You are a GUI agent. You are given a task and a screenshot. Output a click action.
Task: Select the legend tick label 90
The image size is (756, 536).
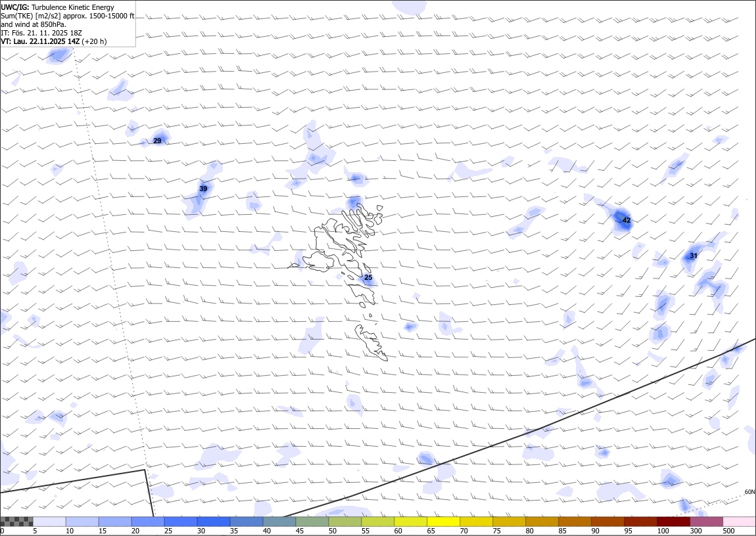click(596, 531)
